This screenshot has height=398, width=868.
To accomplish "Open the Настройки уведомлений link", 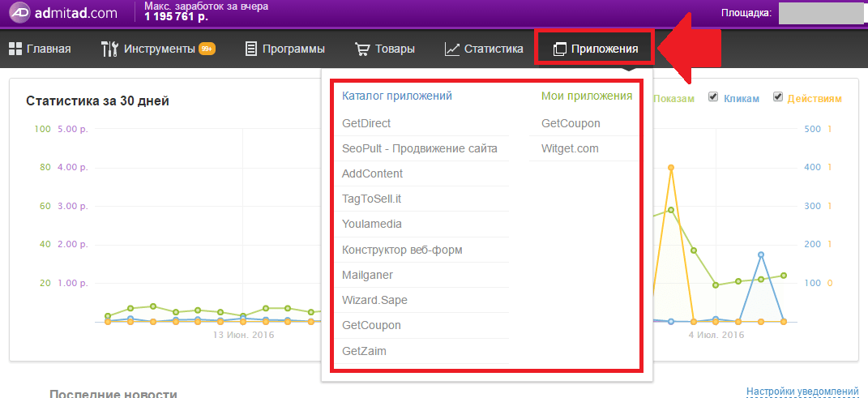I will tap(802, 392).
